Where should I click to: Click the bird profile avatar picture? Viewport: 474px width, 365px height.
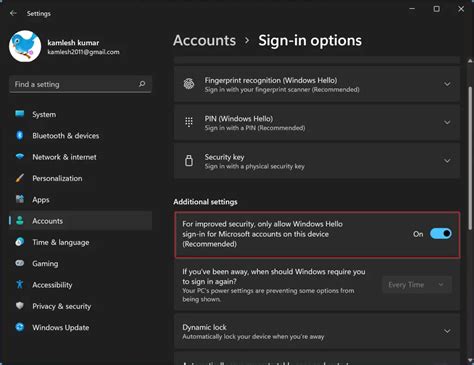click(25, 46)
